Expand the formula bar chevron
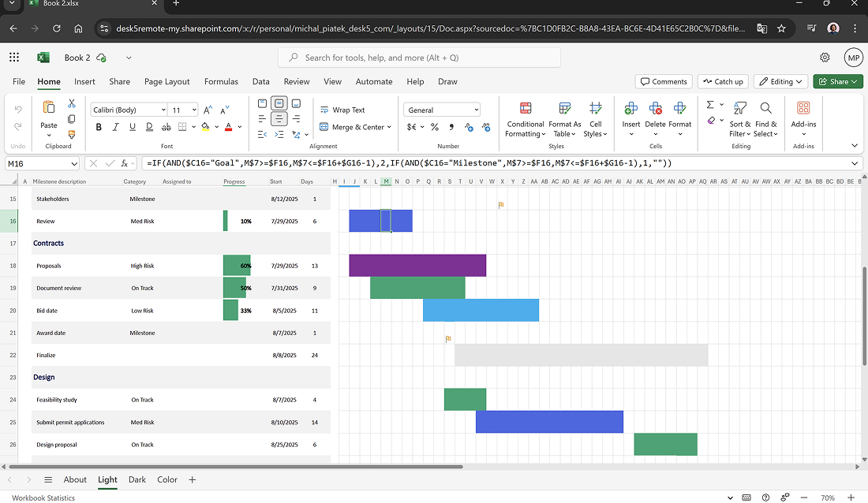Image resolution: width=868 pixels, height=503 pixels. coord(855,163)
